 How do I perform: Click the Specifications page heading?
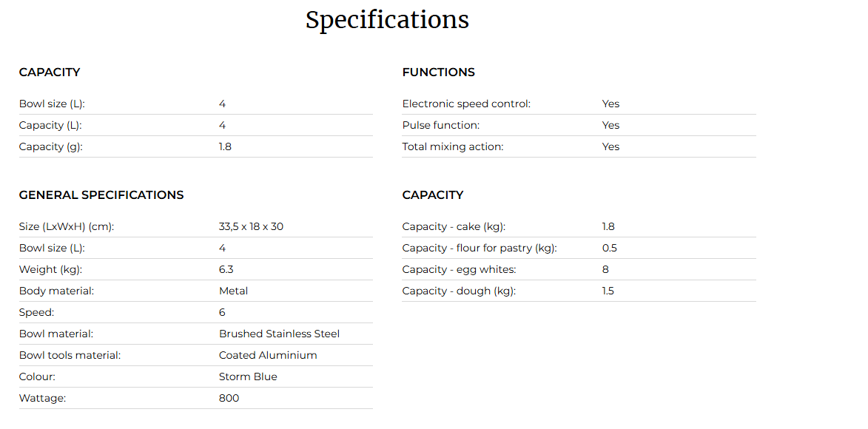tap(387, 21)
